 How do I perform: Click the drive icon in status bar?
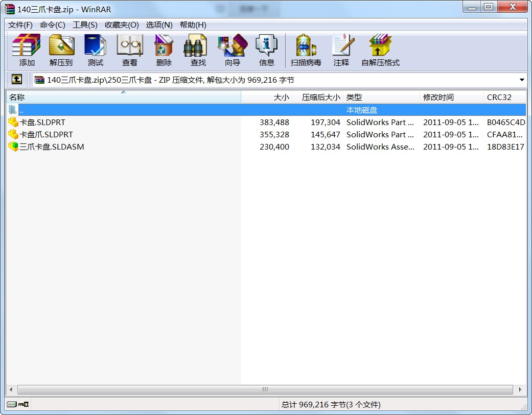pyautogui.click(x=12, y=404)
